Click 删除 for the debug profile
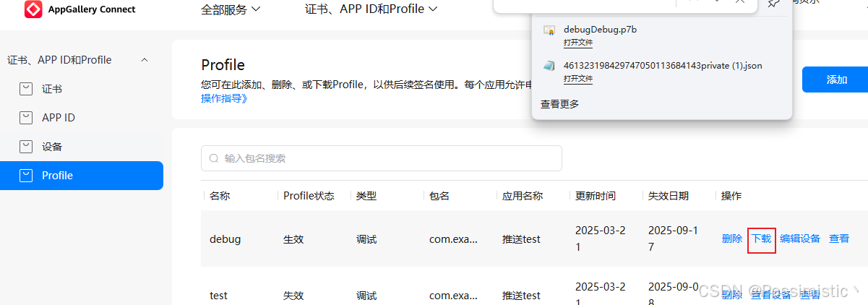Image resolution: width=868 pixels, height=305 pixels. click(732, 239)
